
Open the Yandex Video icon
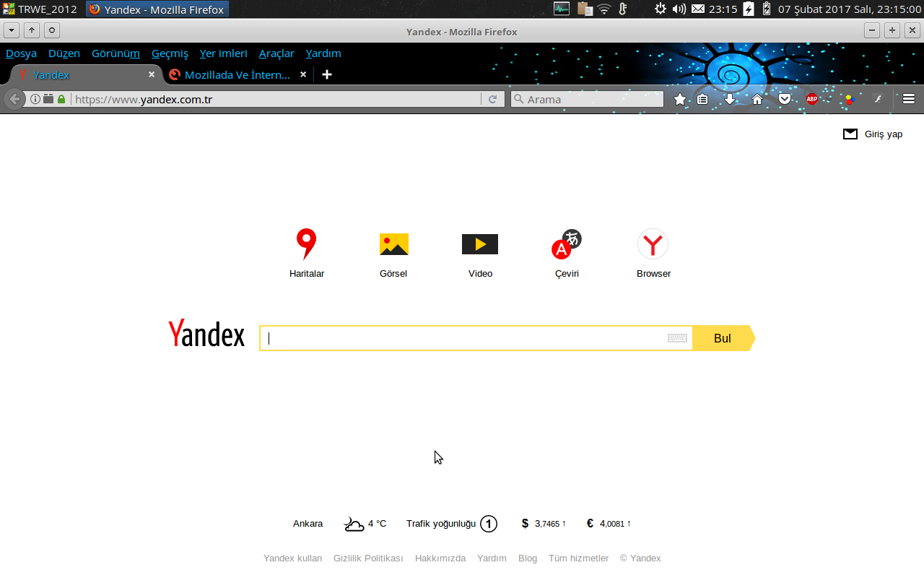pyautogui.click(x=480, y=244)
